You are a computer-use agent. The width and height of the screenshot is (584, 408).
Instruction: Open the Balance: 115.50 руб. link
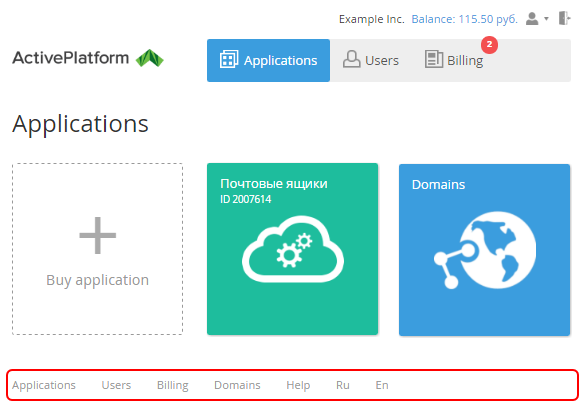coord(464,19)
